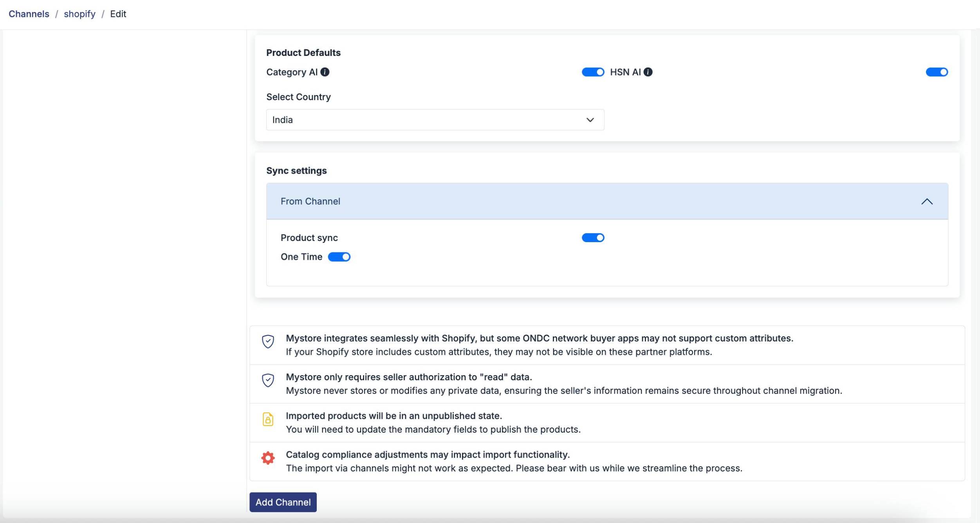This screenshot has height=523, width=980.
Task: Click the HSN AI info icon
Action: click(x=648, y=72)
